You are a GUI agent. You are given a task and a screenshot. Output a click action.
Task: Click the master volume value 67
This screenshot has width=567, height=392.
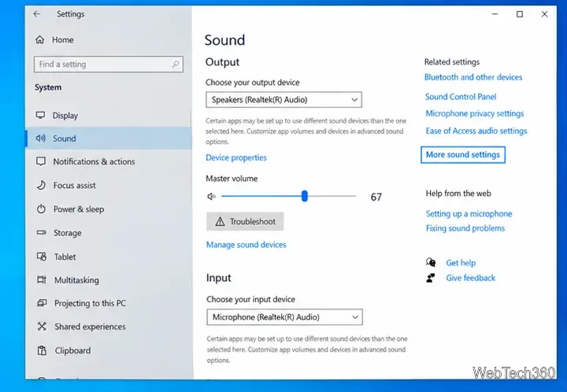point(376,197)
